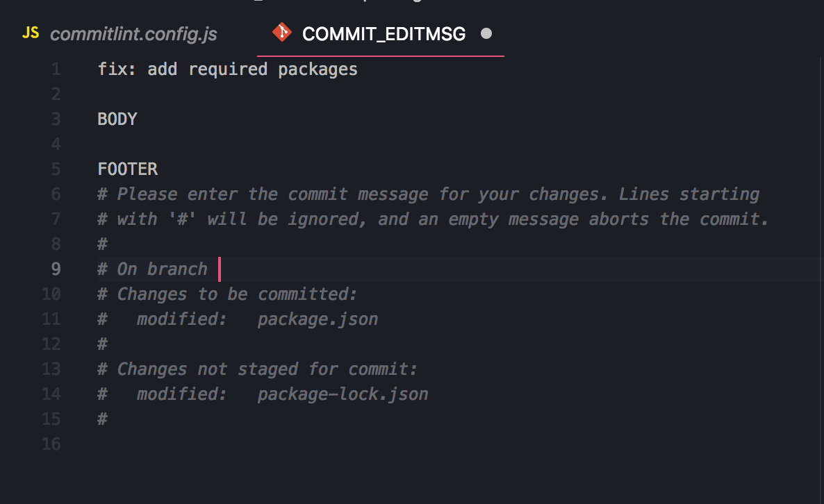Screen dimensions: 824x504
Task: Click line number 5 next to FOOTER
Action: click(x=56, y=169)
